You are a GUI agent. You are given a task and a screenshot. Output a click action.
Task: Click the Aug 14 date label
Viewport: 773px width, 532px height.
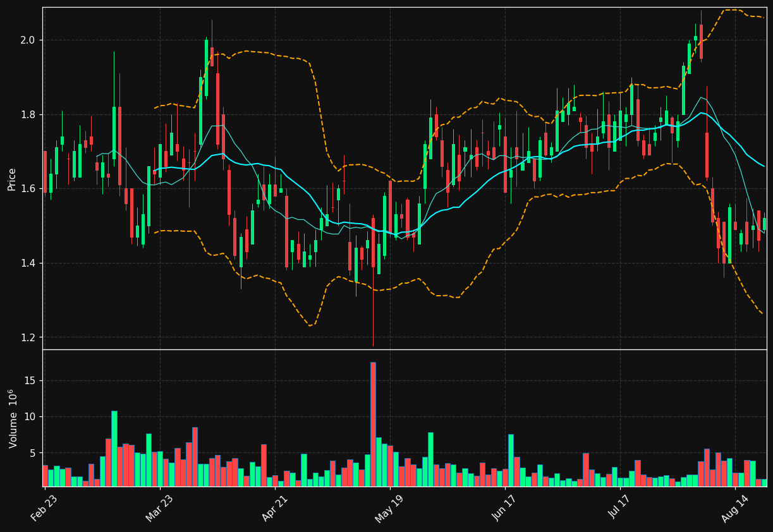click(x=734, y=507)
